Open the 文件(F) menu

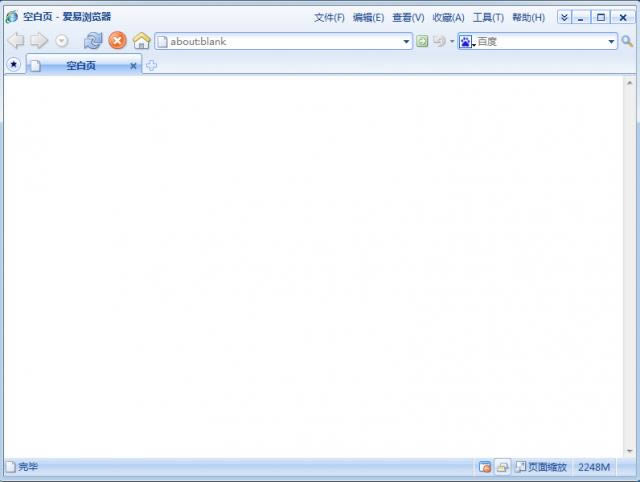tap(329, 17)
